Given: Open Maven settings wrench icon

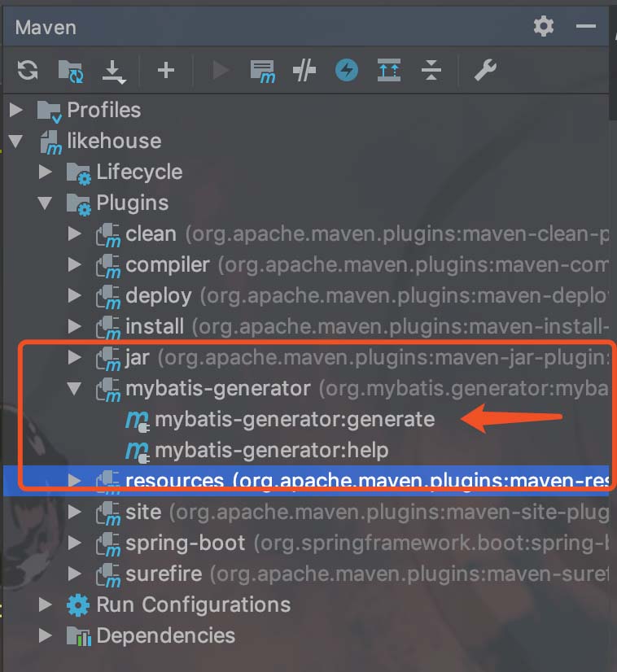Looking at the screenshot, I should (485, 70).
